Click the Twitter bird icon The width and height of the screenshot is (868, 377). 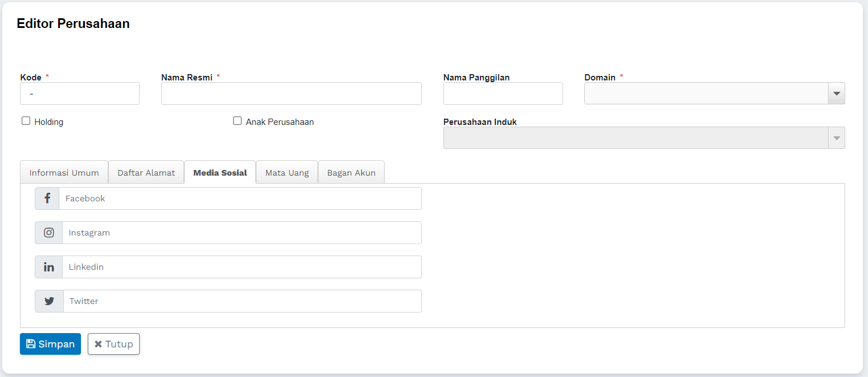tap(50, 301)
